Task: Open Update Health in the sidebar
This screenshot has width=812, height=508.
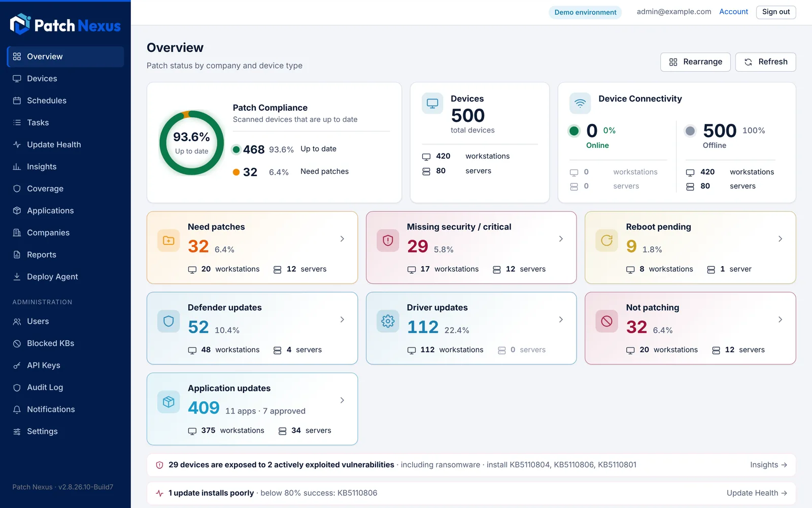Action: (65, 145)
